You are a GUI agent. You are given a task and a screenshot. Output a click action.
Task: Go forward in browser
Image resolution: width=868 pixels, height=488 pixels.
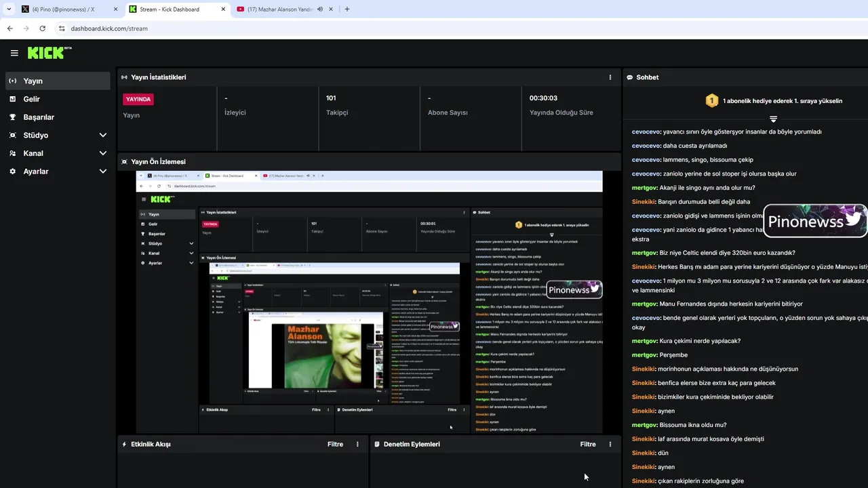click(x=26, y=28)
